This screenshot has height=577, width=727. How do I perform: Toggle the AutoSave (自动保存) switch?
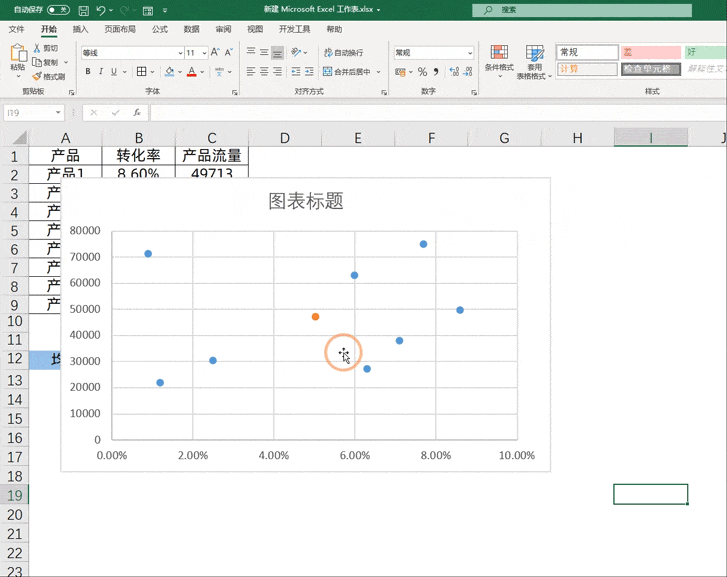58,10
